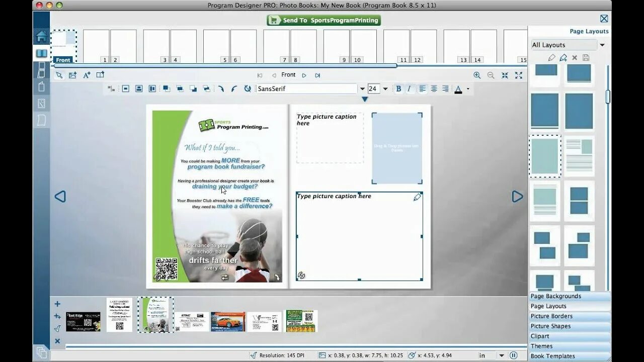Select the pointer arrow tool
The image size is (644, 362).
[59, 75]
